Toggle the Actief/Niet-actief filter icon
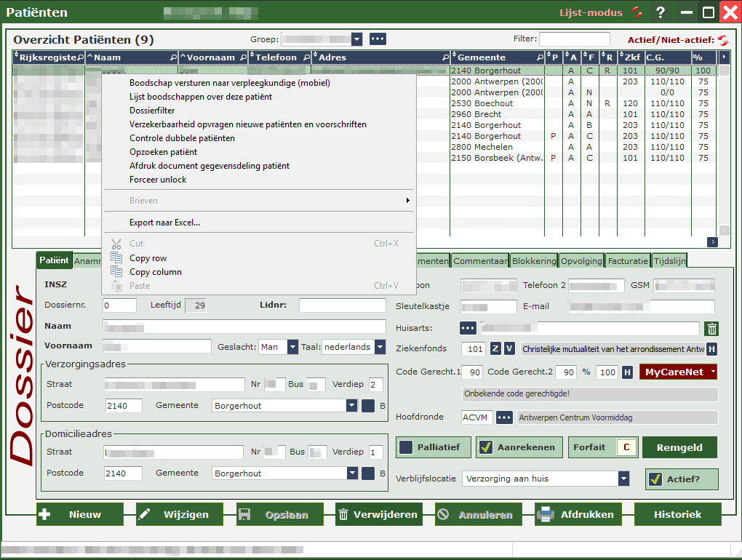The image size is (742, 560). coord(723,40)
